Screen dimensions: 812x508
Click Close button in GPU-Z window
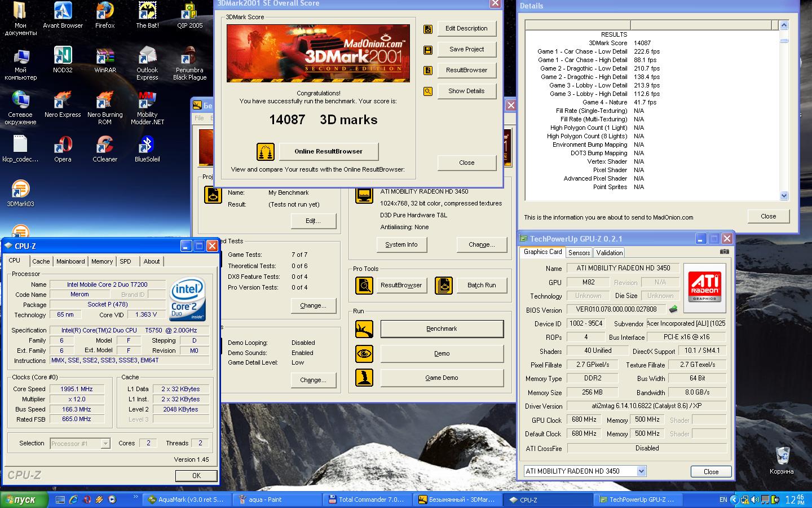click(x=711, y=471)
